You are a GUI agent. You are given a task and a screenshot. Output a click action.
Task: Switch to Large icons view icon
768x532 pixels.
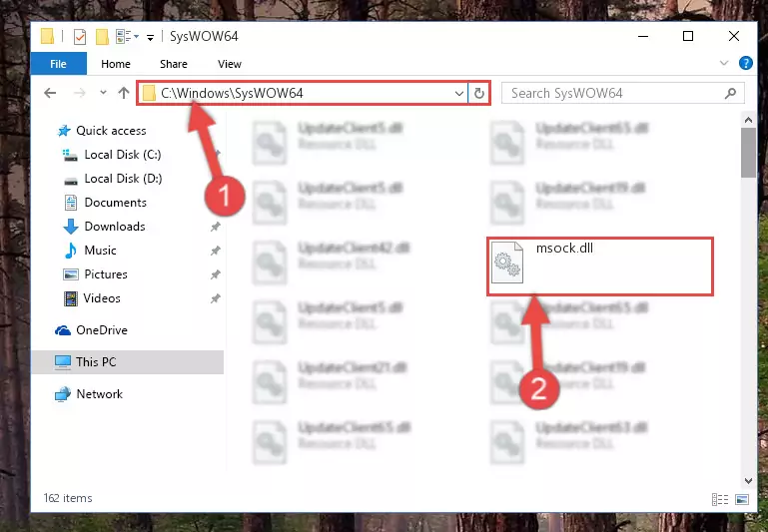pos(742,499)
